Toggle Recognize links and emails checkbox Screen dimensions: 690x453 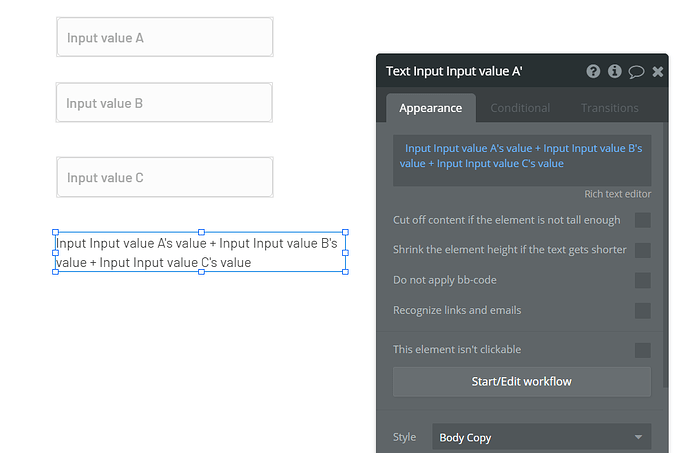point(642,310)
